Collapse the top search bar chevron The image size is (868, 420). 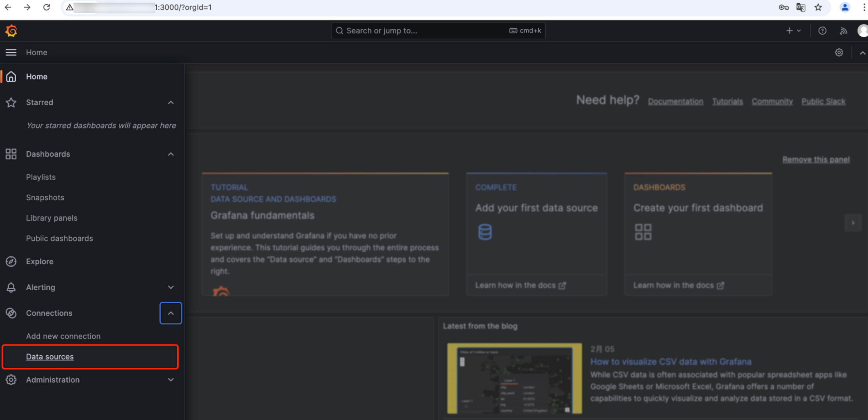[862, 53]
